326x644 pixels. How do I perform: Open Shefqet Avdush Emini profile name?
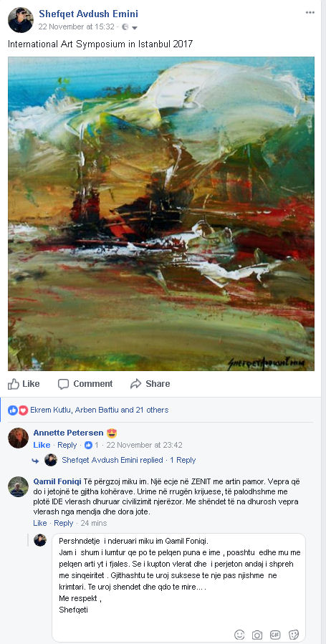click(x=88, y=14)
